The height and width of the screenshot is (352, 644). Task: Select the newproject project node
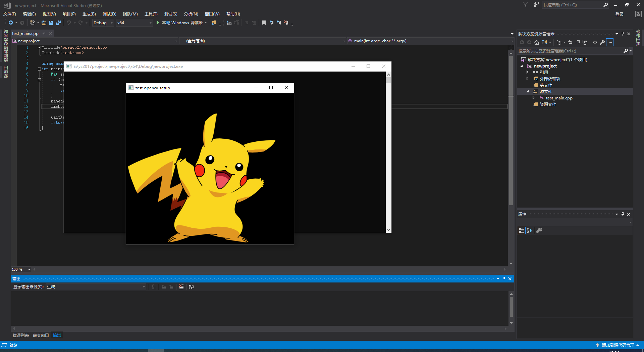[x=545, y=66]
